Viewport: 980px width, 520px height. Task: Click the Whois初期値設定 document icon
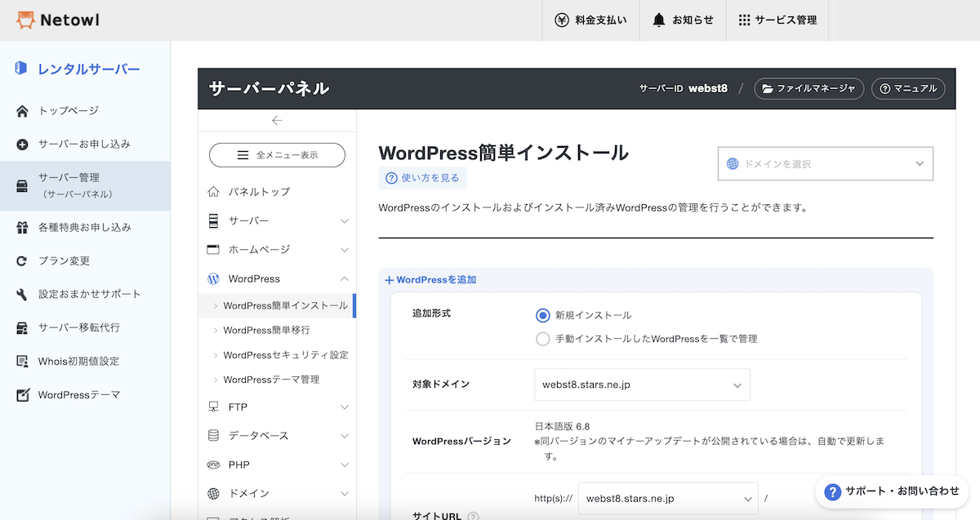[x=22, y=362]
